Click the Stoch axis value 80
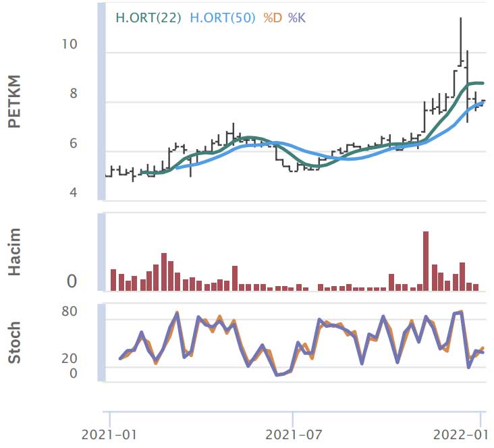Image resolution: width=494 pixels, height=448 pixels. click(70, 311)
